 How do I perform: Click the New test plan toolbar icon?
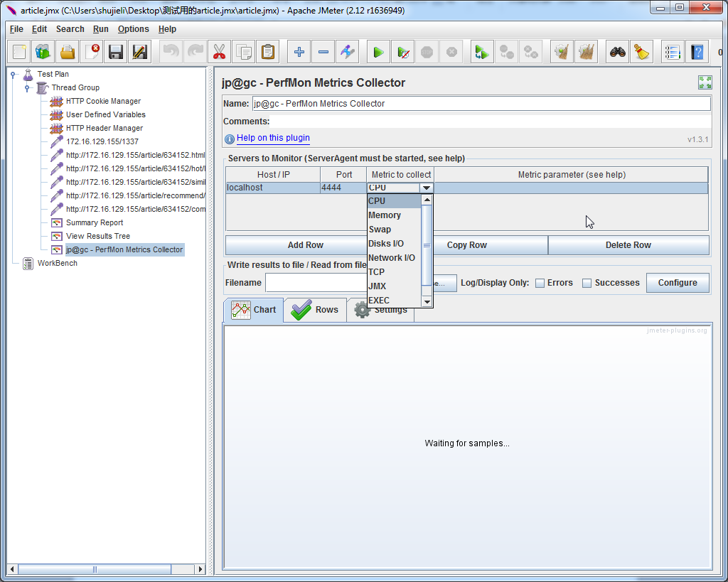(x=19, y=52)
